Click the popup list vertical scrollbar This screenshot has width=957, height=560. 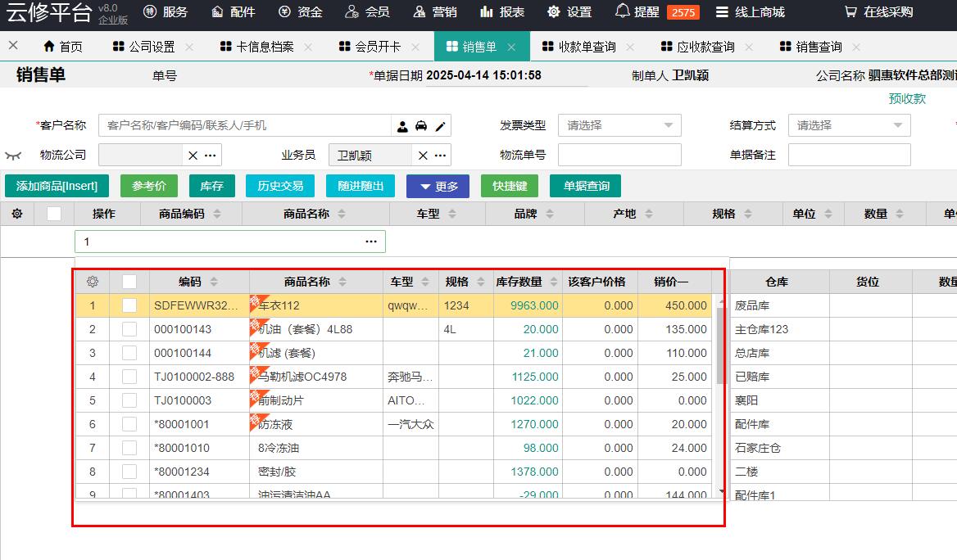point(721,344)
